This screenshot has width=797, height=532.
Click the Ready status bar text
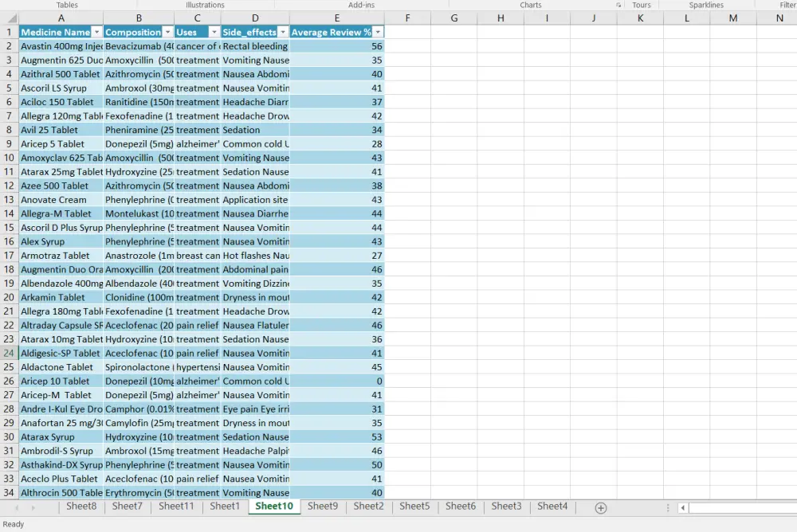coord(14,524)
